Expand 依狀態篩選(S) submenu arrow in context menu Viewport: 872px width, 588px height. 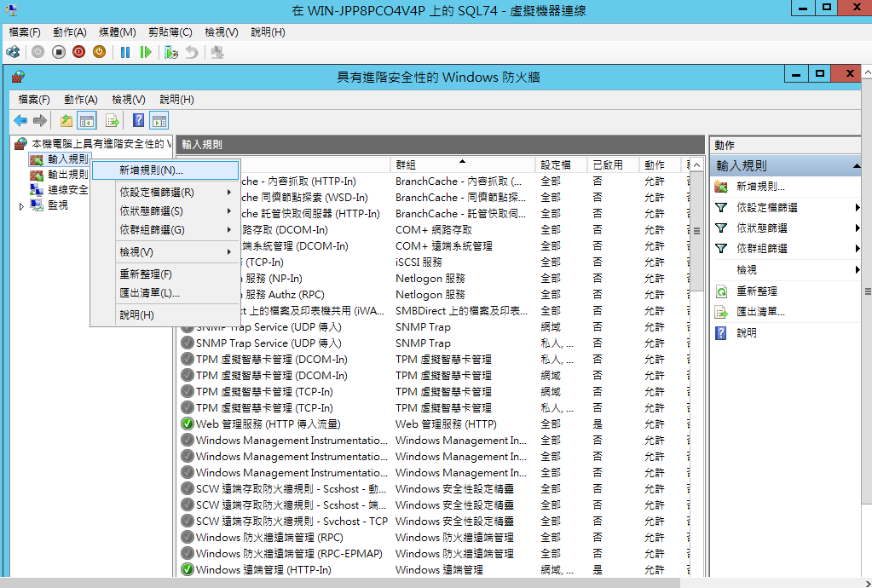[x=229, y=211]
